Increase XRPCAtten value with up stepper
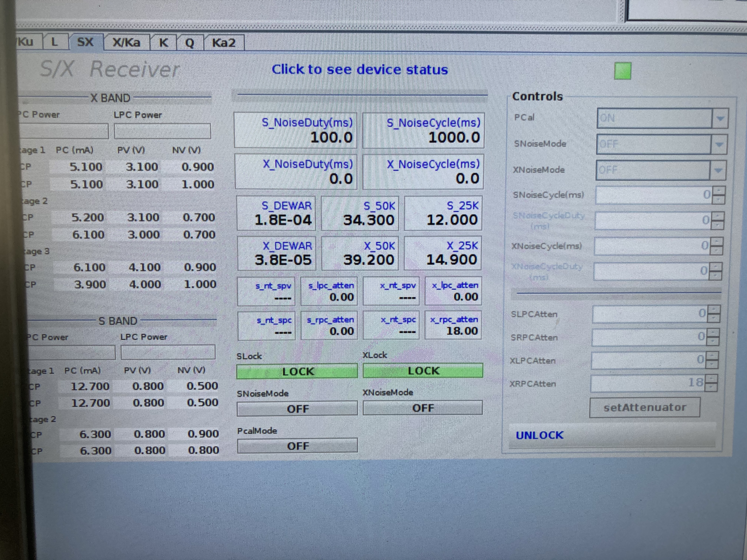 (x=711, y=378)
